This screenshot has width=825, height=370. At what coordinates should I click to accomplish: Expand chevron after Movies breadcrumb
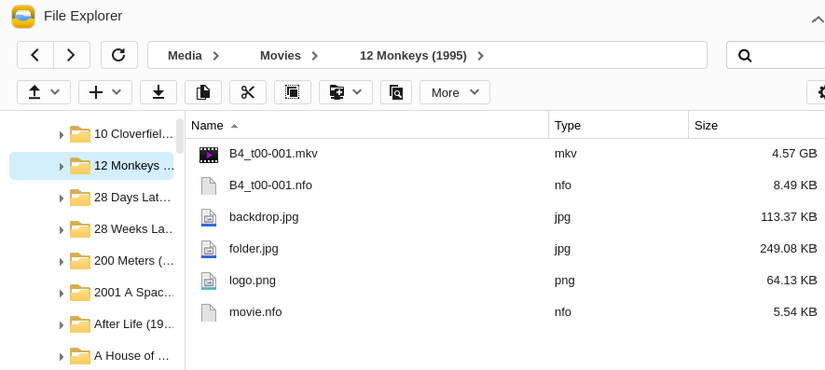(x=315, y=56)
